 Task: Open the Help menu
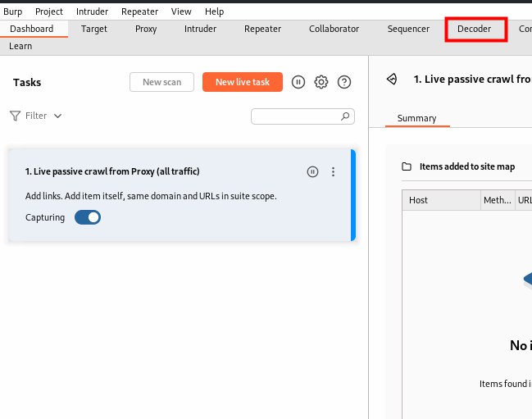(214, 11)
